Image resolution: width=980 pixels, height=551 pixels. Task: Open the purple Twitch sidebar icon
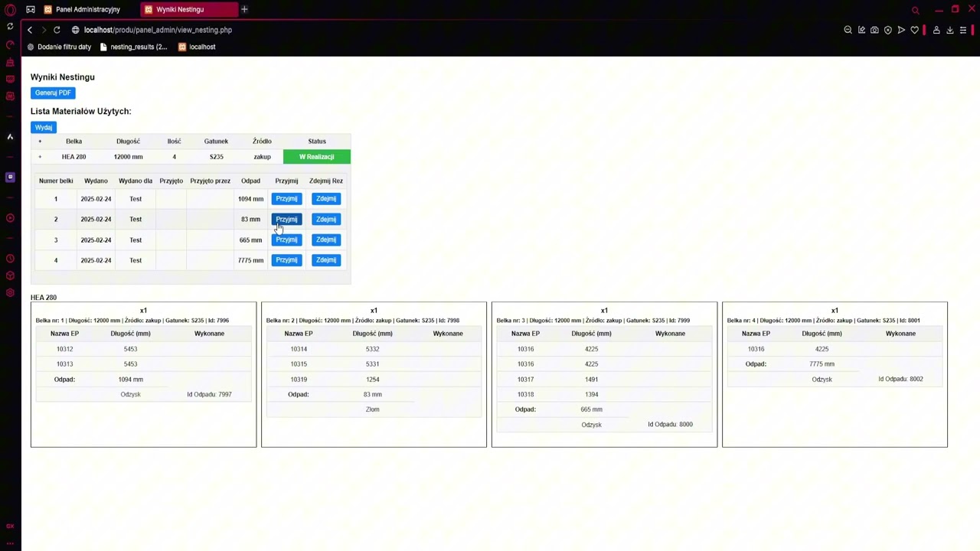coord(10,177)
